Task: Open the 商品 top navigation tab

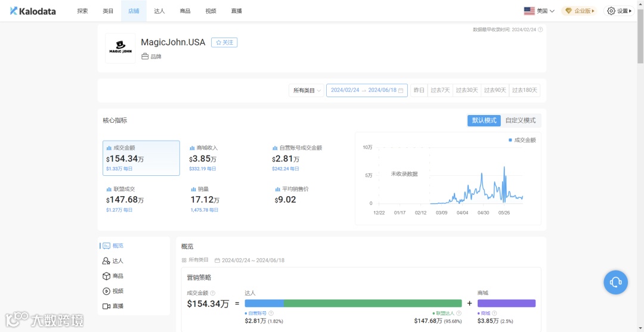Action: (185, 11)
